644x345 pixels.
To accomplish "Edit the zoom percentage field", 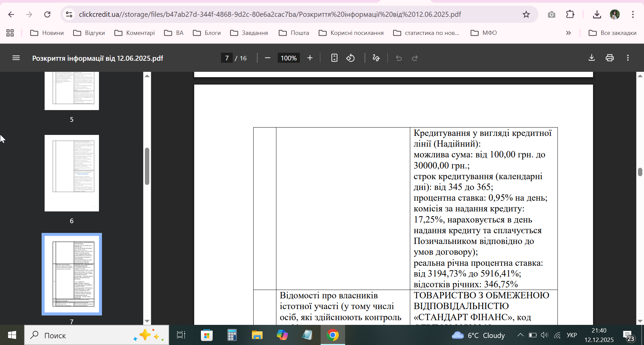I will tap(289, 58).
